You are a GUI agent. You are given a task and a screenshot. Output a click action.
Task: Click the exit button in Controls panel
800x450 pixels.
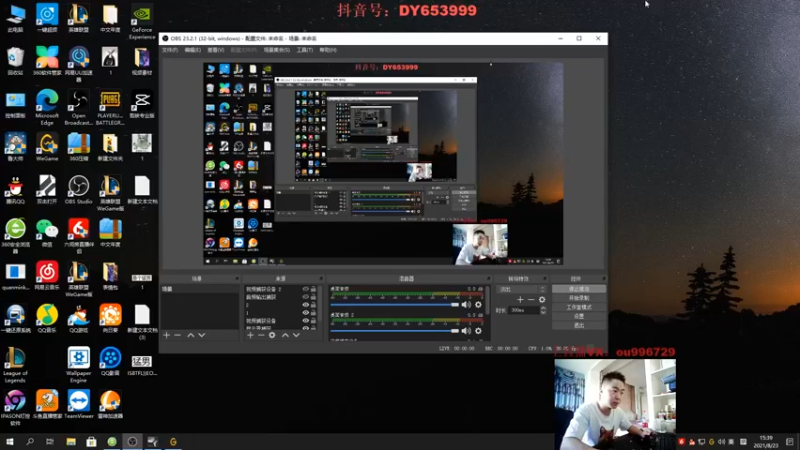pyautogui.click(x=579, y=325)
